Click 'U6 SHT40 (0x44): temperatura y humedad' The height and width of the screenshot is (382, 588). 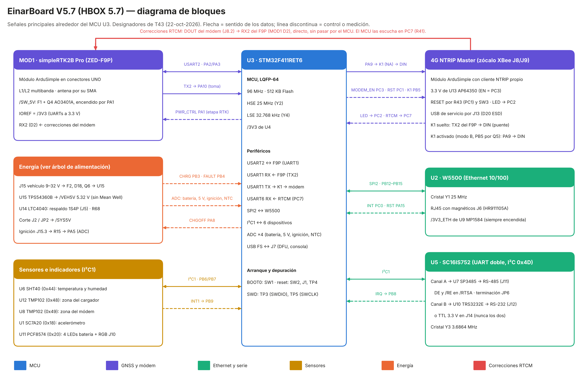(x=63, y=289)
